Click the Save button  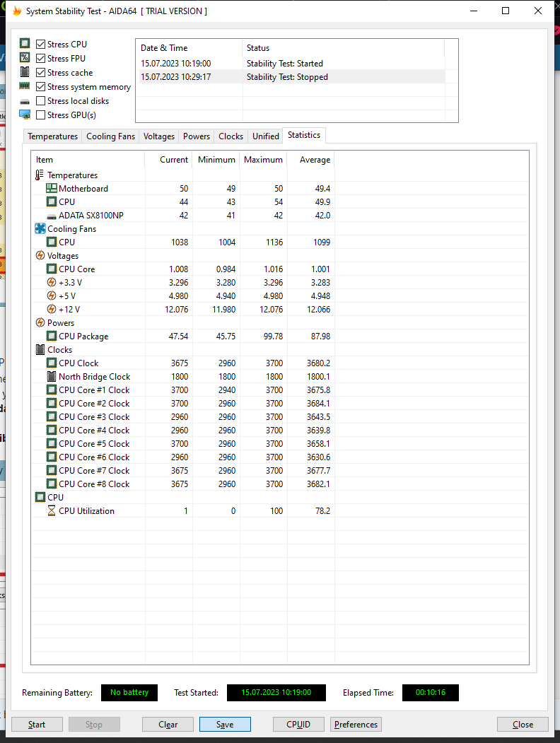[225, 725]
